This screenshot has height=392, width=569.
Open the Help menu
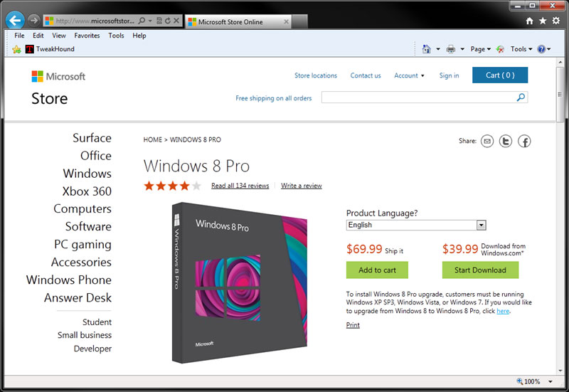[139, 36]
